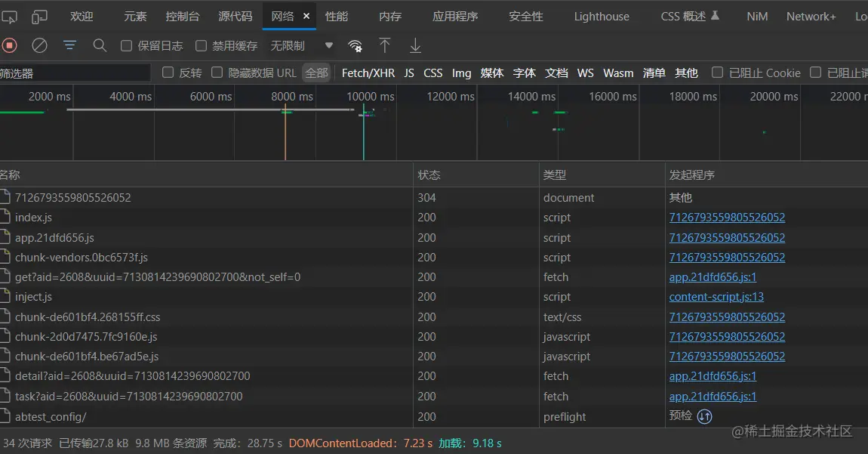This screenshot has height=454, width=868.
Task: Filter requests by 其他 type
Action: point(686,73)
